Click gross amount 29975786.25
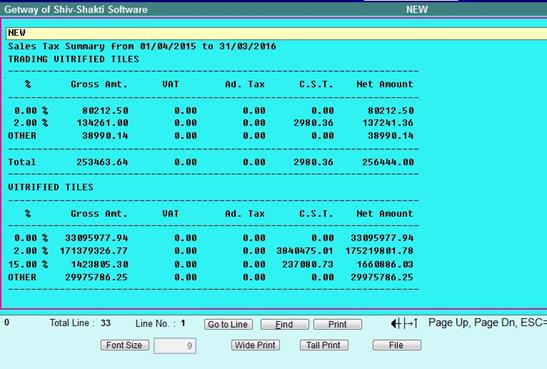 pos(96,277)
